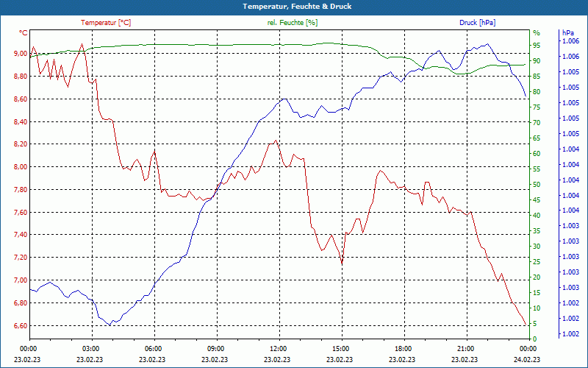Click the 8,00 temperature axis value
The image size is (588, 368).
point(21,167)
